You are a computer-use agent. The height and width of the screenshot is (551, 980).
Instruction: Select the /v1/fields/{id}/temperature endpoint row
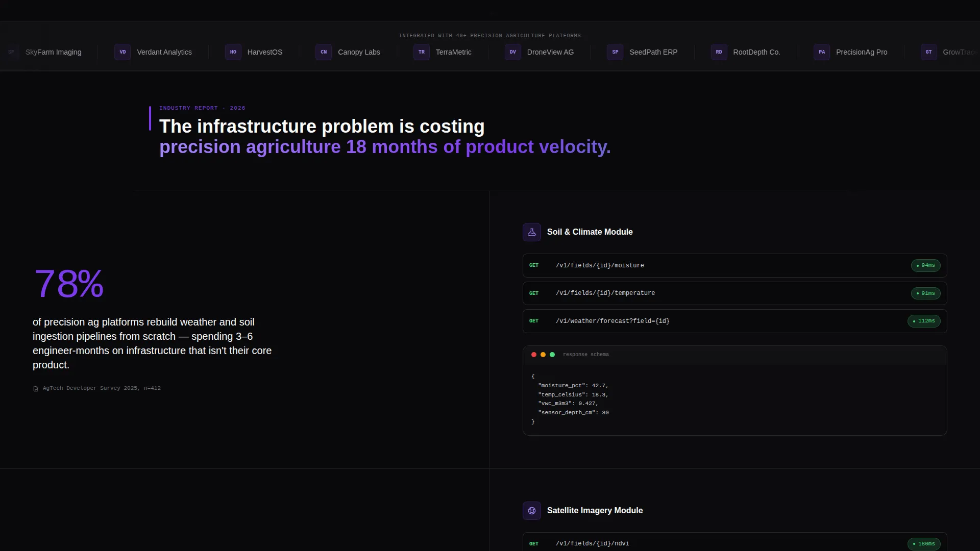734,293
